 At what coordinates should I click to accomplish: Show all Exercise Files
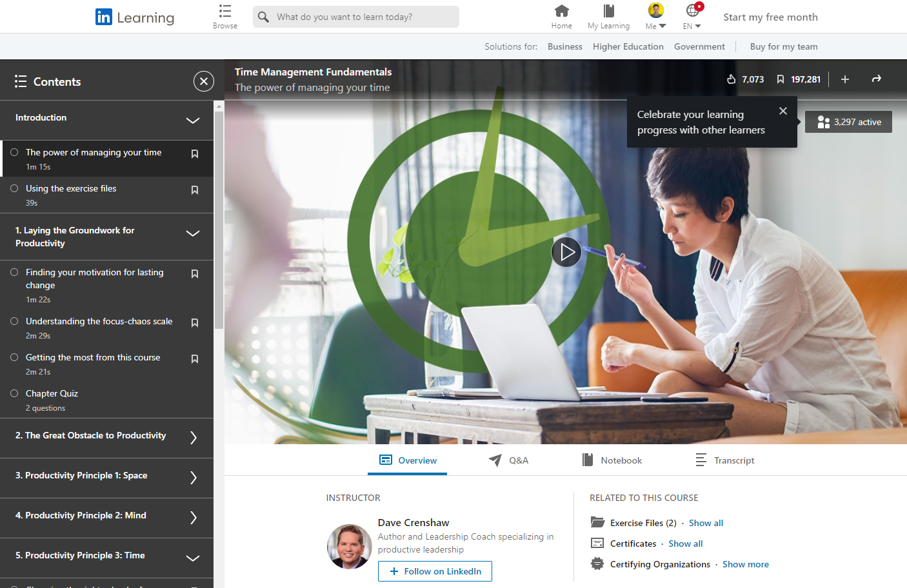(x=706, y=523)
